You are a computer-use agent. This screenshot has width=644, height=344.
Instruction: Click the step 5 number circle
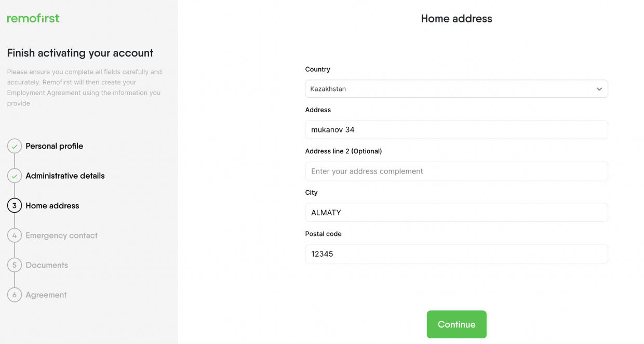[x=15, y=265]
